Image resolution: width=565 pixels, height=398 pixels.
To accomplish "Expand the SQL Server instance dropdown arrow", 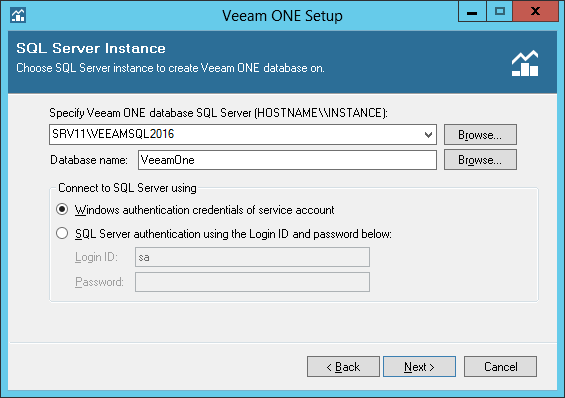I will point(428,135).
